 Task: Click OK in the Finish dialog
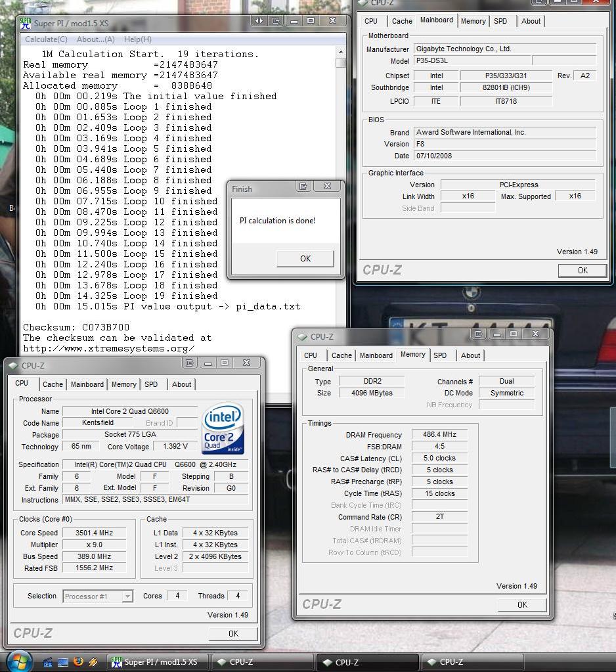[x=305, y=258]
